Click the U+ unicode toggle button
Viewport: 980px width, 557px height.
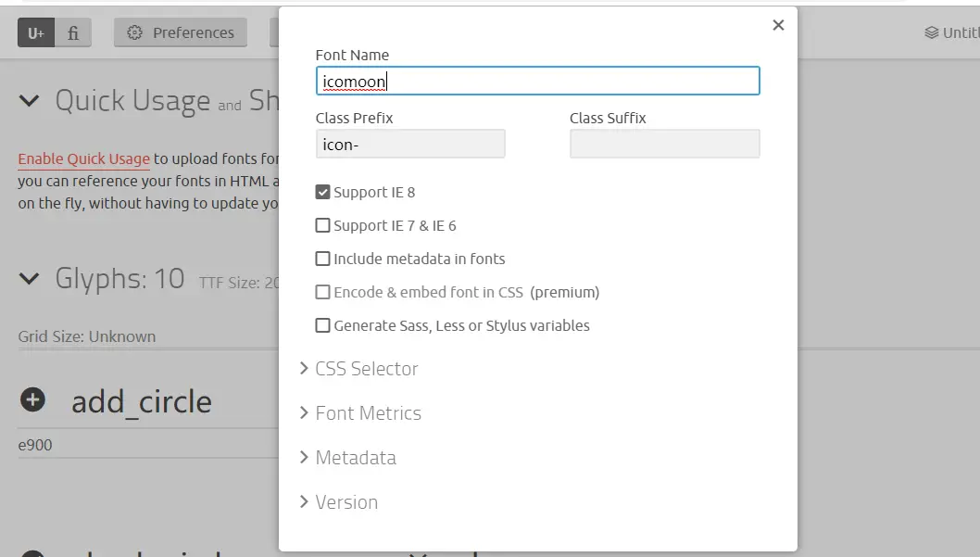(x=36, y=33)
